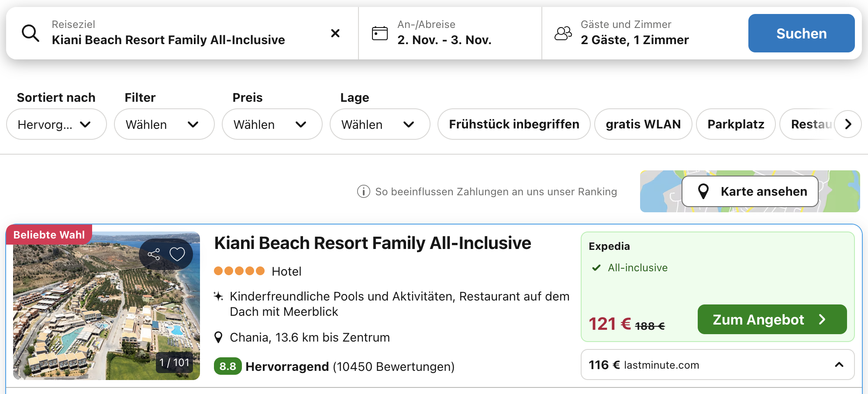
Task: Share the Kiani Beach Resort listing
Action: pos(154,254)
